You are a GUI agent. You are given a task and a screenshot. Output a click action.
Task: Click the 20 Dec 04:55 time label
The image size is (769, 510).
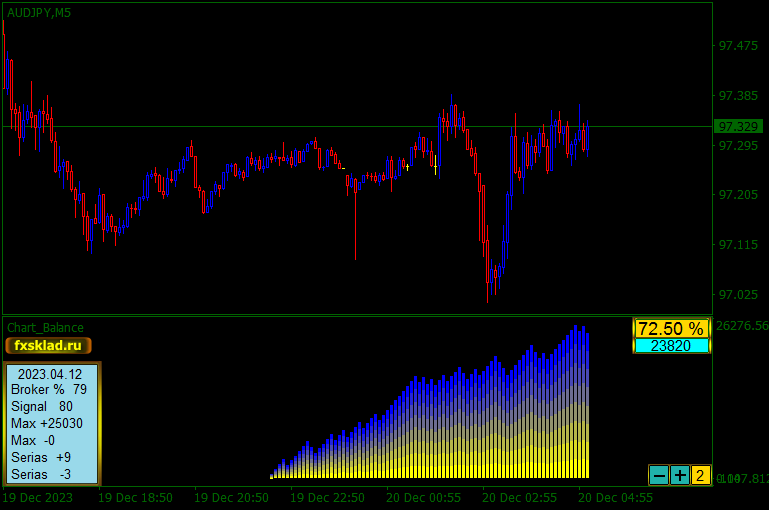pyautogui.click(x=615, y=498)
